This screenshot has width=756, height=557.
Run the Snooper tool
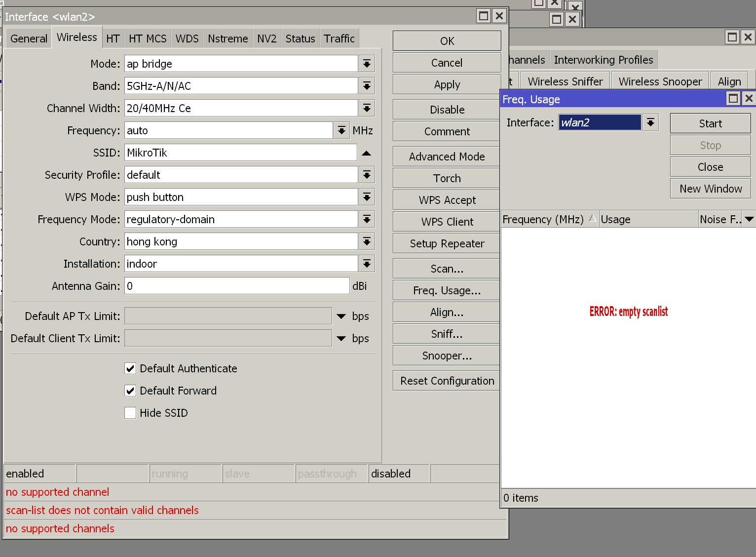click(x=446, y=356)
